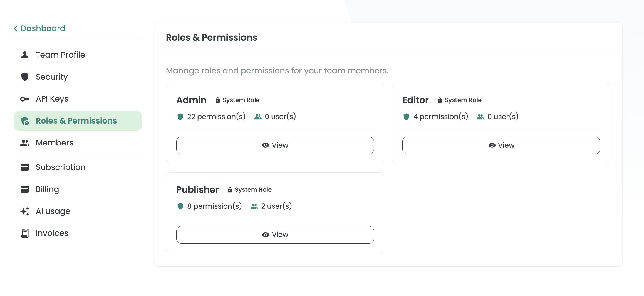644x296 pixels.
Task: Click the back chevron beside Dashboard
Action: coord(16,28)
